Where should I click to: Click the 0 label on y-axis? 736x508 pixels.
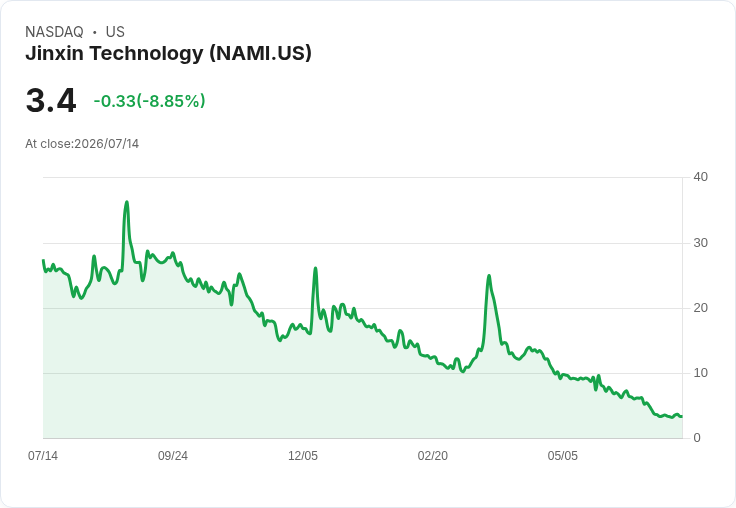pyautogui.click(x=697, y=438)
